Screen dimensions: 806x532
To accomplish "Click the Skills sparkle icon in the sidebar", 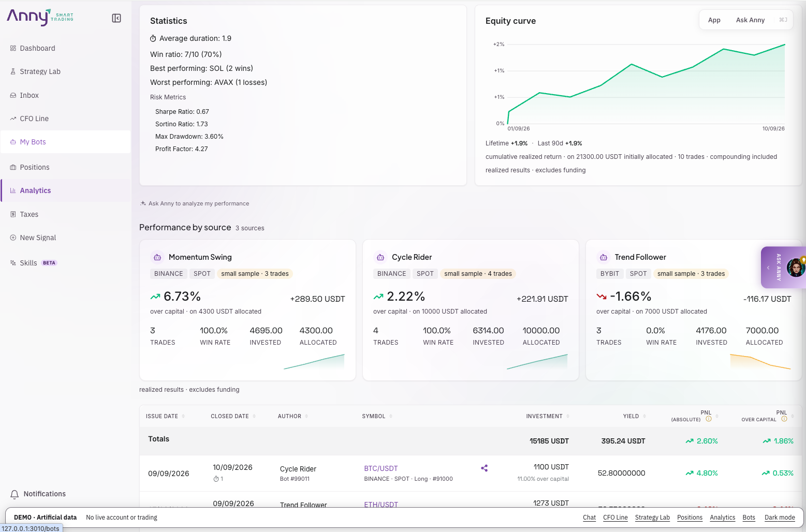I will click(x=13, y=263).
